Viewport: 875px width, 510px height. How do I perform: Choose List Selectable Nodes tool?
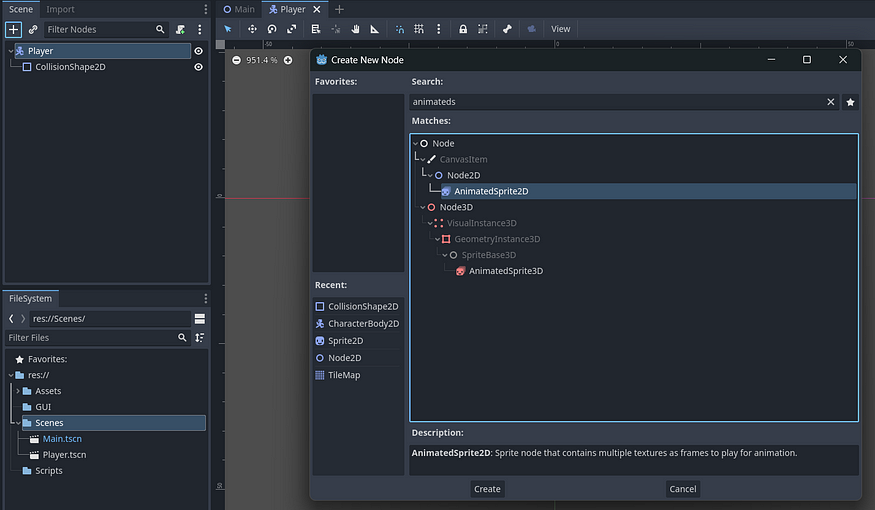(x=316, y=29)
